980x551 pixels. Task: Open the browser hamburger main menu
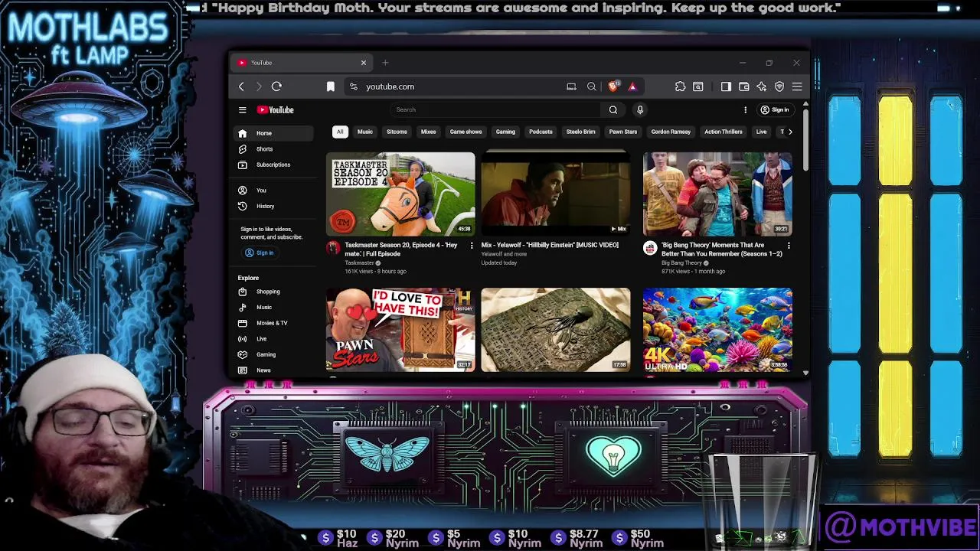click(x=797, y=86)
